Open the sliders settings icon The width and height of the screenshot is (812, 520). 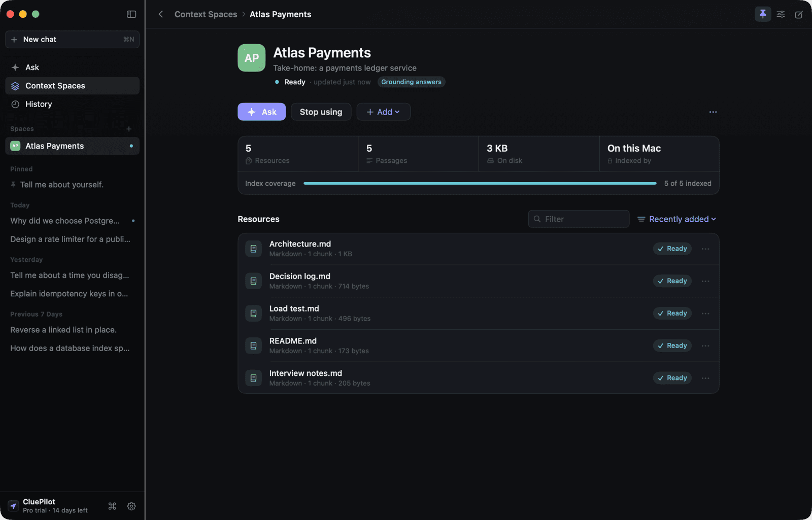[x=781, y=14]
